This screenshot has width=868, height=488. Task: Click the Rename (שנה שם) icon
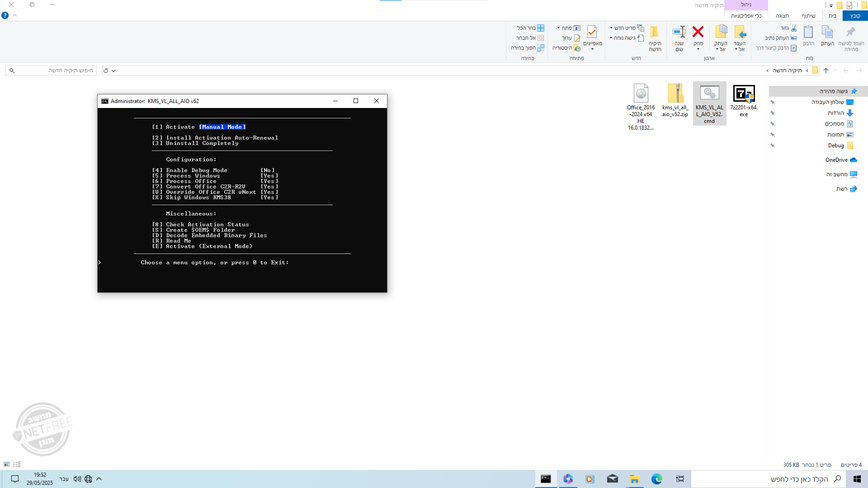[x=679, y=32]
